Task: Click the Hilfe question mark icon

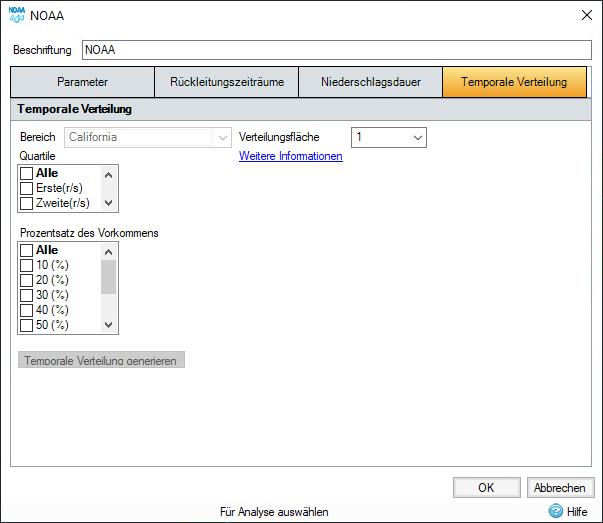Action: click(555, 511)
